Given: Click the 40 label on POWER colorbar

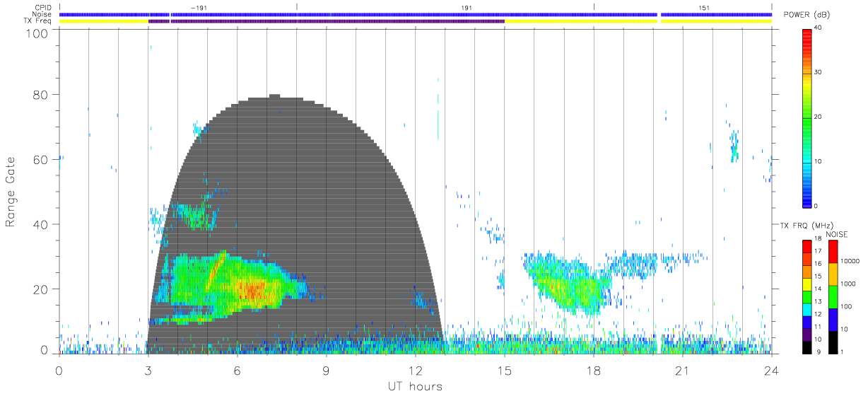Looking at the screenshot, I should click(819, 28).
